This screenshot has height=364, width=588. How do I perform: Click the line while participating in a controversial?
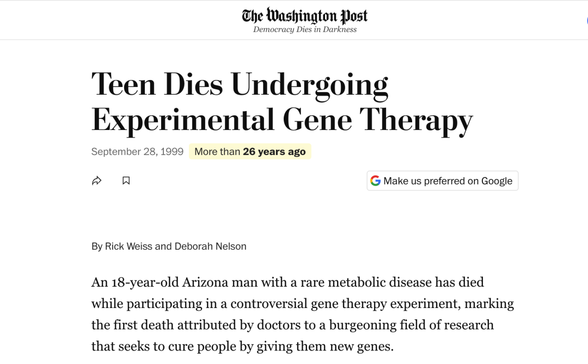[303, 303]
